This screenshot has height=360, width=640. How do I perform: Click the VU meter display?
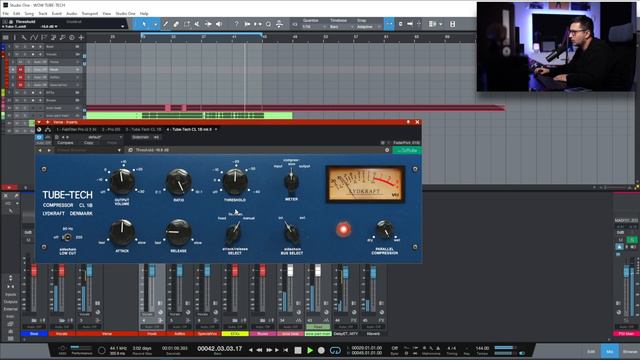(365, 184)
